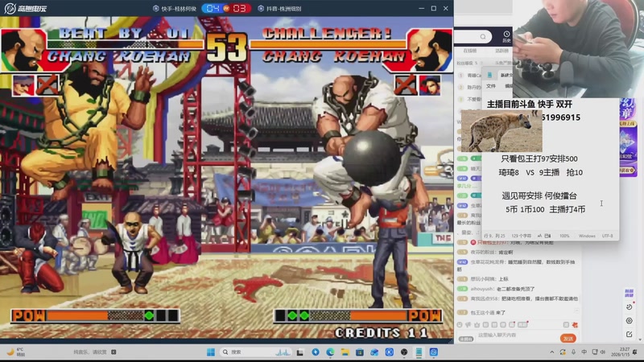Screen dimensions: 644x362
Task: Click the 快手-桂林何俊 player label in title bar
Action: 174,8
